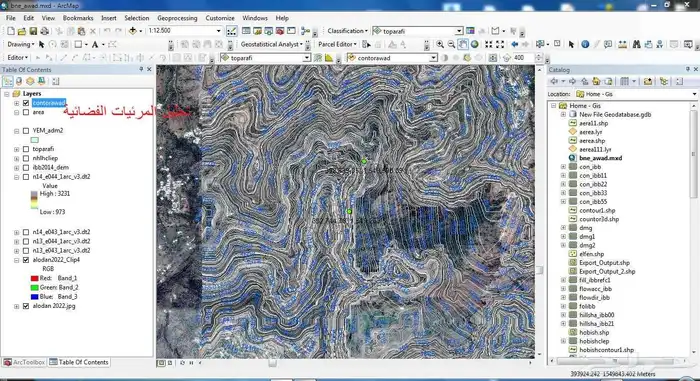700x381 pixels.
Task: Switch to List By Drawing Order
Action: coord(8,81)
